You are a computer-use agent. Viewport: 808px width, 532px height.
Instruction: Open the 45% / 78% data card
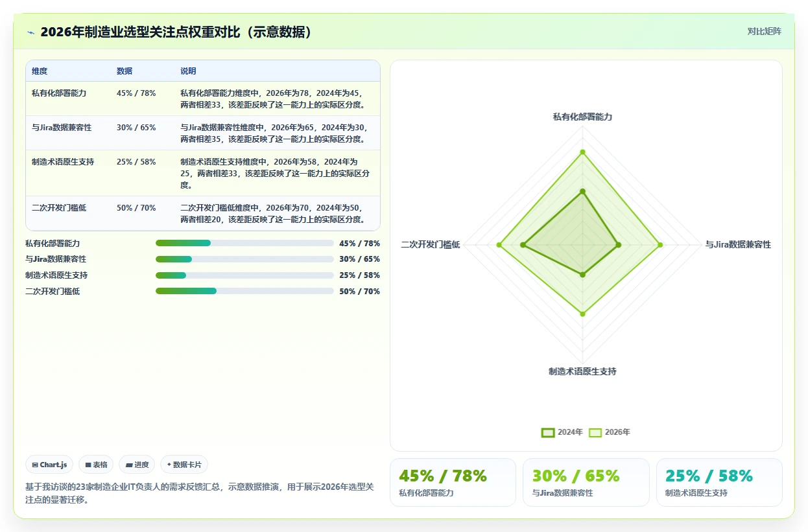[x=453, y=482]
